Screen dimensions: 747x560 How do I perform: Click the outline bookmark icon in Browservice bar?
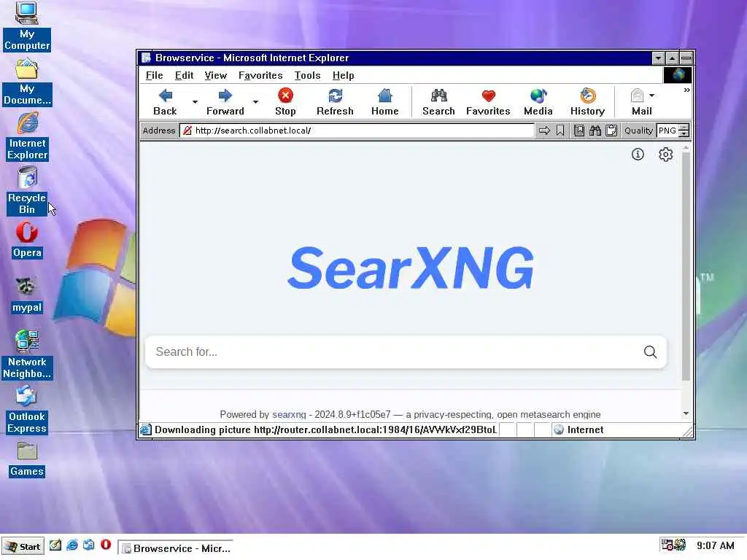point(560,131)
